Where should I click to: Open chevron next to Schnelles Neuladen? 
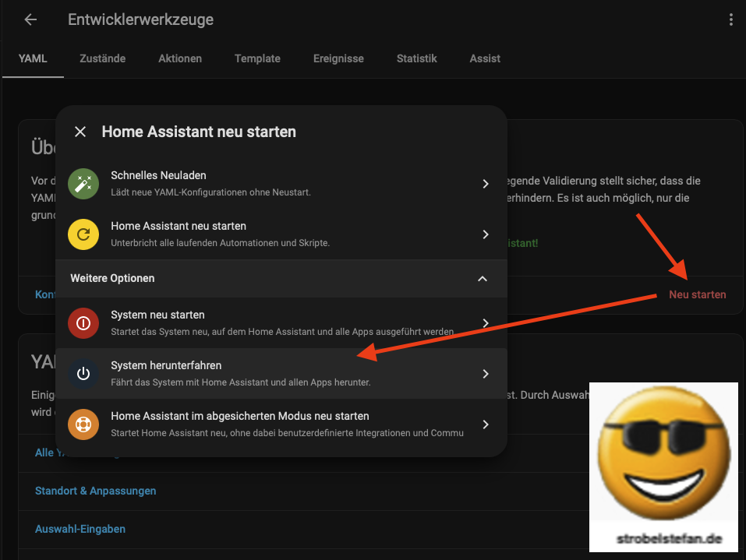tap(486, 184)
